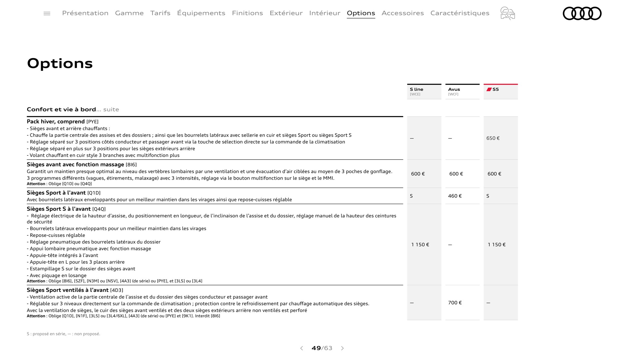The width and height of the screenshot is (644, 362).
Task: Click the S5 column header
Action: click(501, 91)
